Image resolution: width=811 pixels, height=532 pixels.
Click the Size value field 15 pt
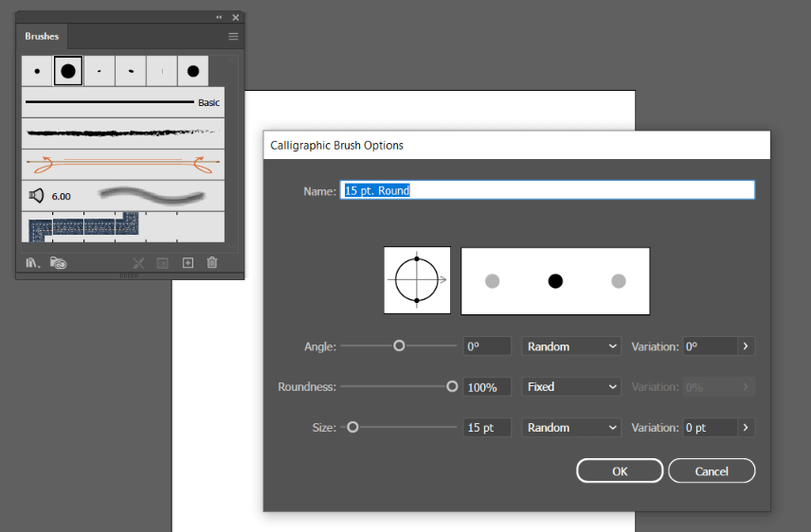coord(487,428)
